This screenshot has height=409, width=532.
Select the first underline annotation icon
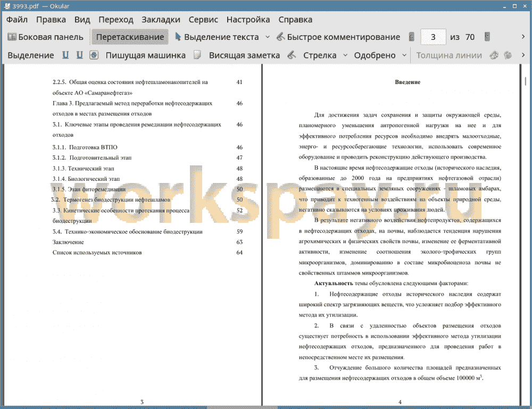tap(65, 55)
